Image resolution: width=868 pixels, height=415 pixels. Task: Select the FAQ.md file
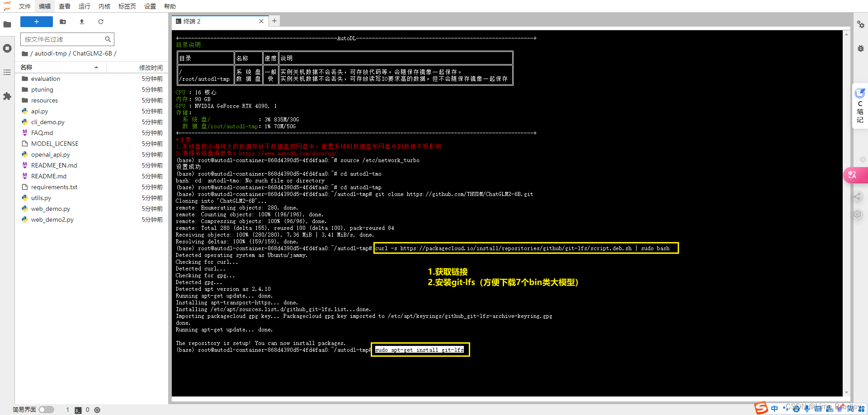pyautogui.click(x=92, y=133)
